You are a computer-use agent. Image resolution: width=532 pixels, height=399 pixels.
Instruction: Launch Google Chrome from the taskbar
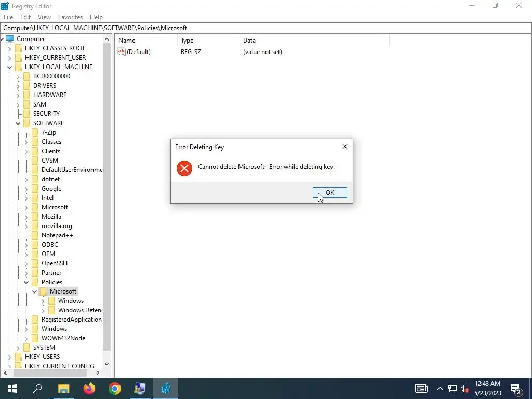click(x=115, y=389)
